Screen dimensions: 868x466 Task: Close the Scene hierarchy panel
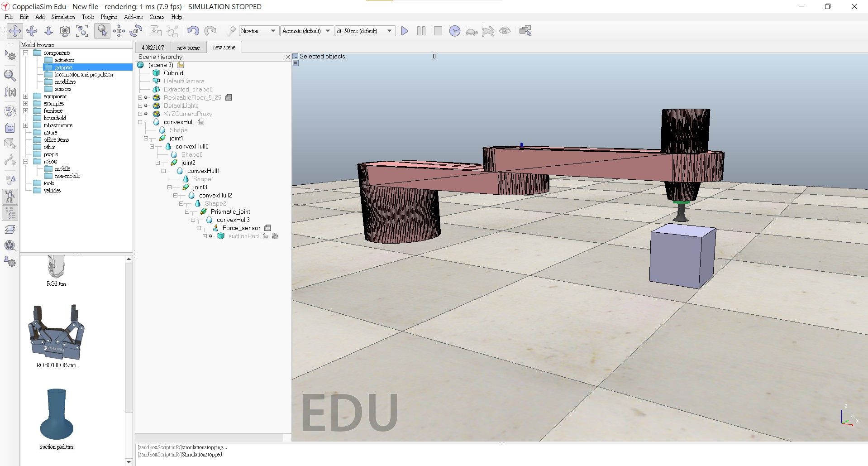[x=287, y=57]
